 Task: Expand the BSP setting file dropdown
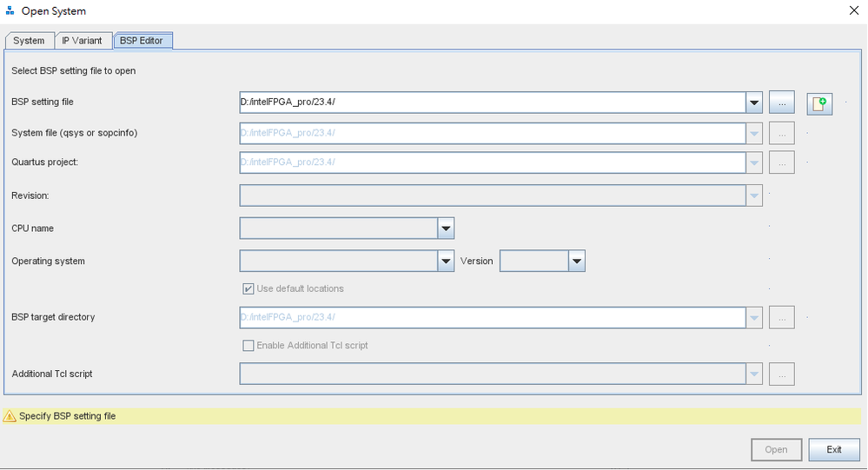[x=754, y=103]
